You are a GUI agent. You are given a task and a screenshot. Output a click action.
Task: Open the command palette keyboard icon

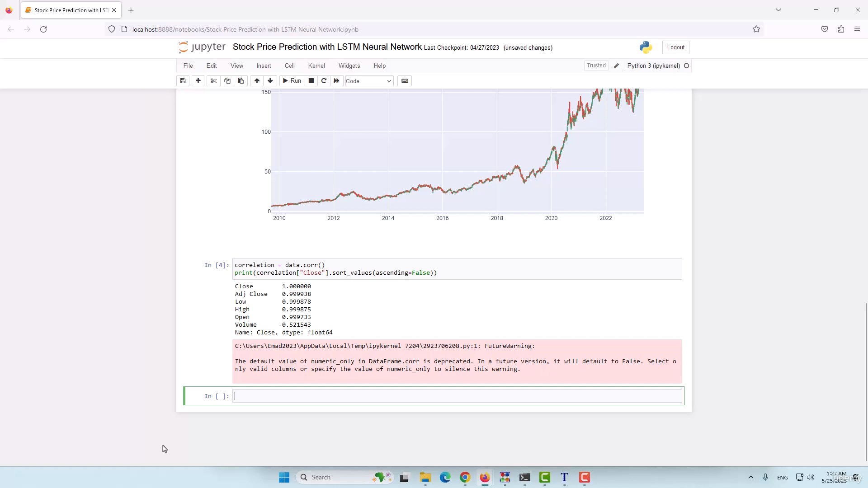(x=405, y=81)
